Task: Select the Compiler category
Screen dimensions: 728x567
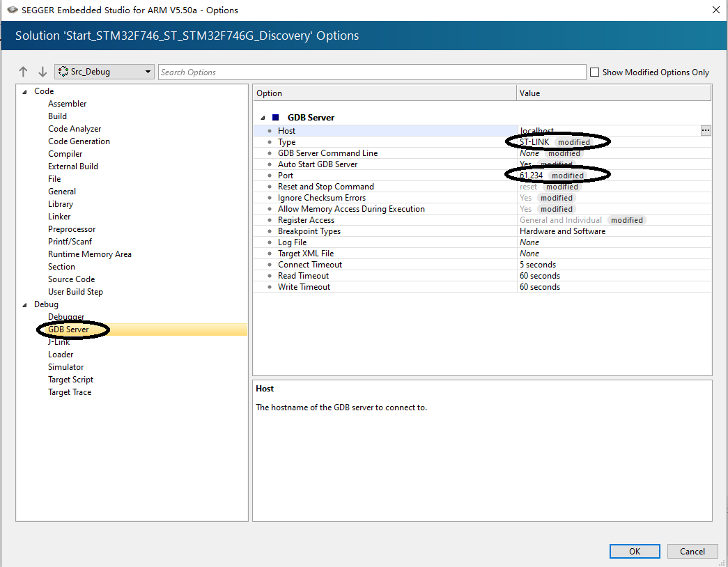Action: [65, 154]
